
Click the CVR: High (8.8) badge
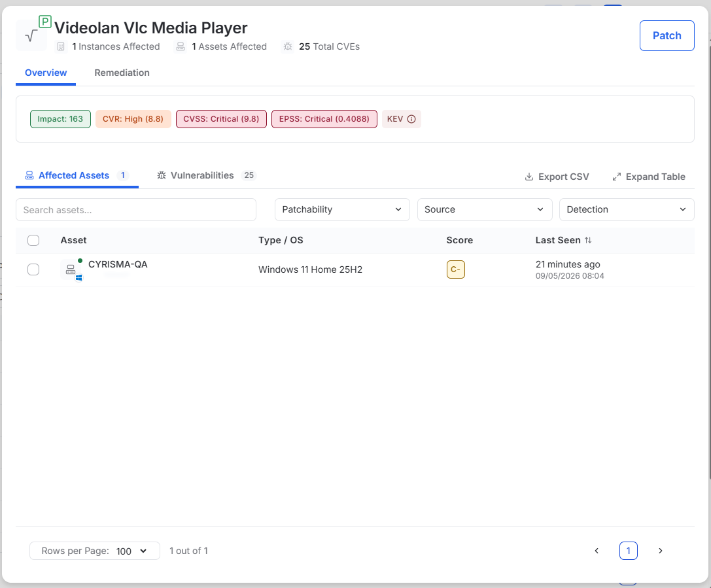(133, 119)
